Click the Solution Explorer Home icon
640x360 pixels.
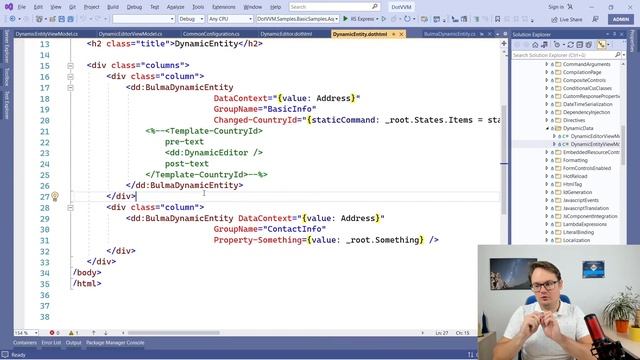tap(535, 44)
